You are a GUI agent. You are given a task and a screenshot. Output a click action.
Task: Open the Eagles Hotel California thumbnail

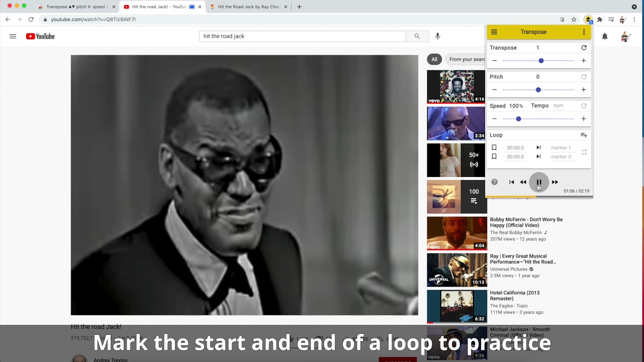pos(457,306)
